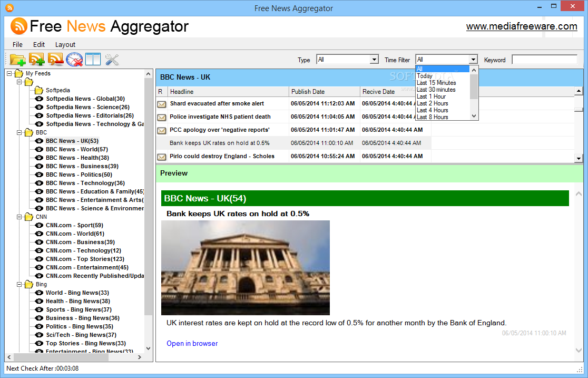The width and height of the screenshot is (588, 378).
Task: Click the remove feed toolbar icon
Action: click(55, 60)
